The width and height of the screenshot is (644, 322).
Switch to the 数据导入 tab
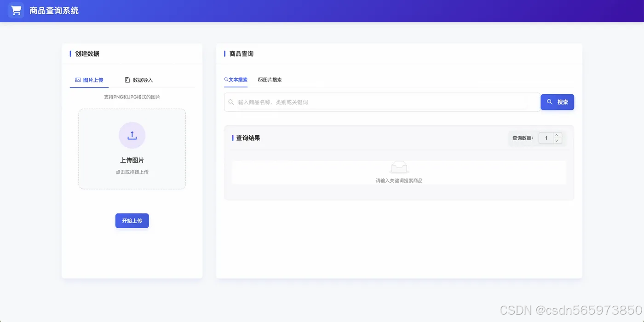[x=139, y=80]
